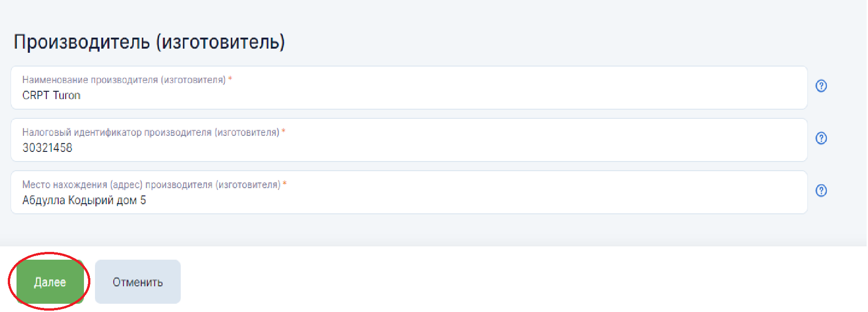Open help icon for tax identifier field
868x312 pixels.
(821, 138)
